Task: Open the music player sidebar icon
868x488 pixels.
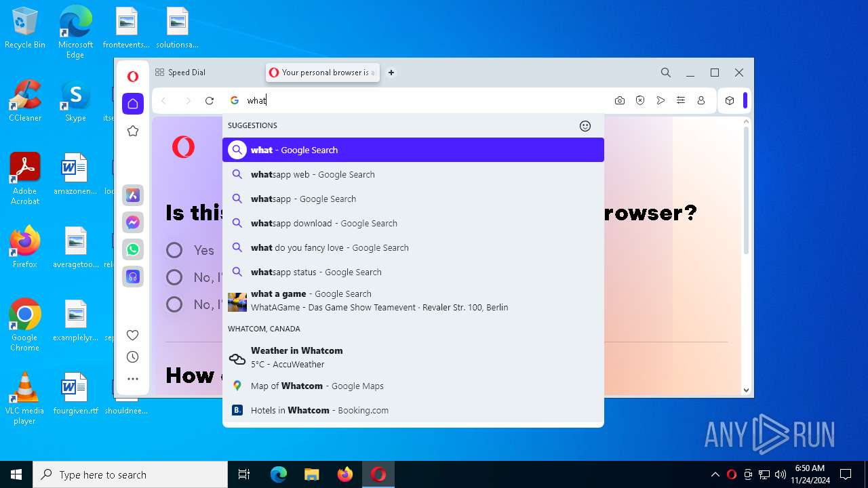Action: click(x=133, y=277)
